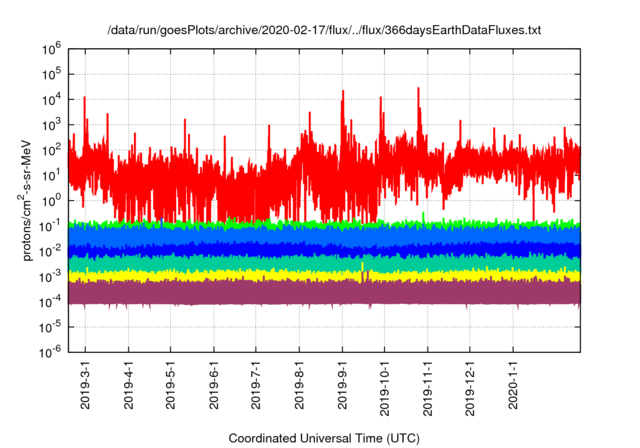The width and height of the screenshot is (640, 448).
Task: Select the x-axis label '2019-9-1'
Action: [x=342, y=385]
